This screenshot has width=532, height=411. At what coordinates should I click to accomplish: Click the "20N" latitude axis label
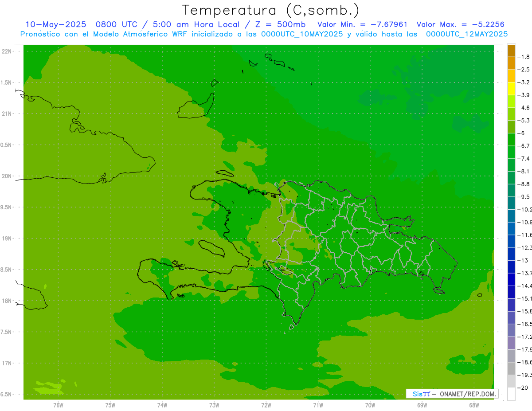tap(7, 176)
